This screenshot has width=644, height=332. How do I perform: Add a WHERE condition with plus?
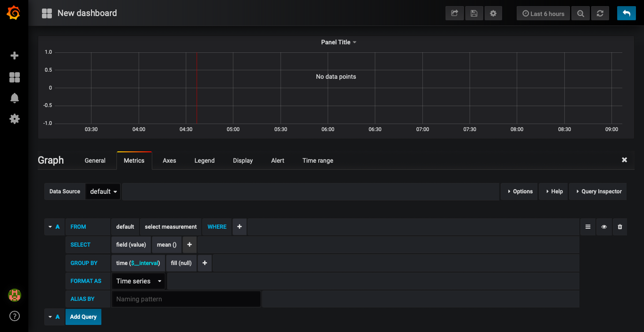239,227
